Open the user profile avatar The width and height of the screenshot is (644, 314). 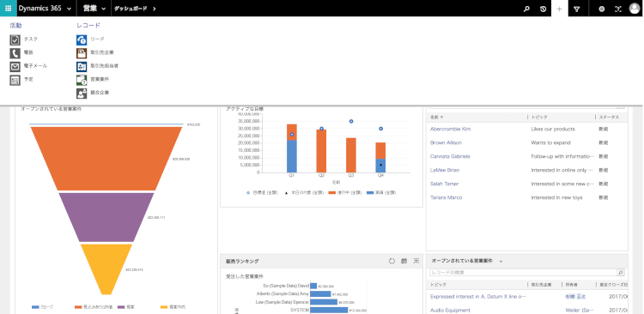click(635, 9)
